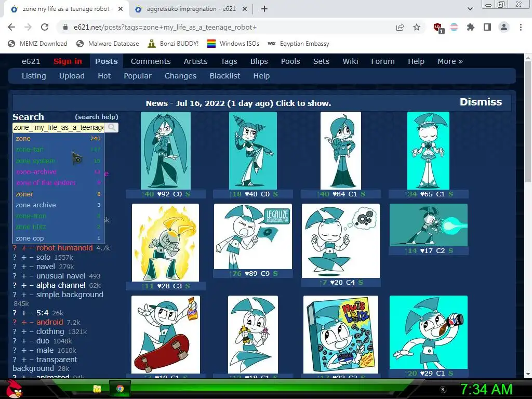Open the uBlock Origin extension icon

coord(438,28)
